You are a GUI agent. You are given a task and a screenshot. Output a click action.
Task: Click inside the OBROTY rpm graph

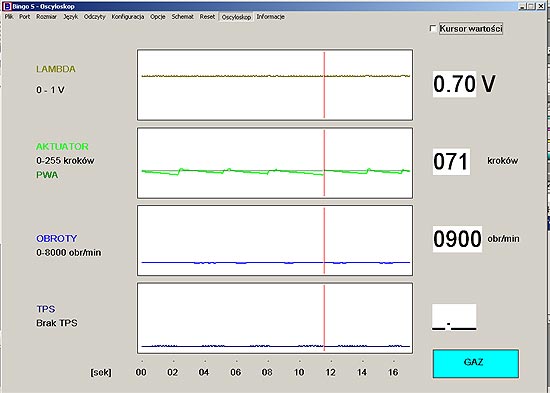(275, 241)
